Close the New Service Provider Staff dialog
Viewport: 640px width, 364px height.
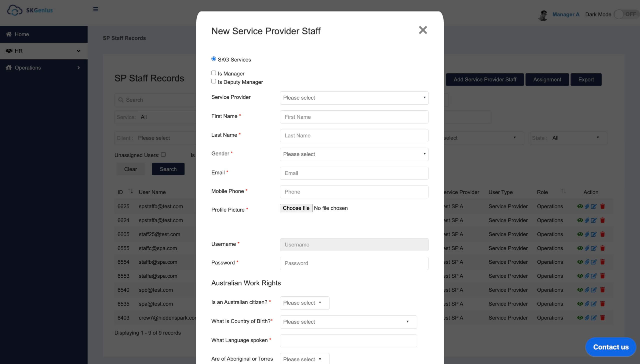pyautogui.click(x=423, y=30)
